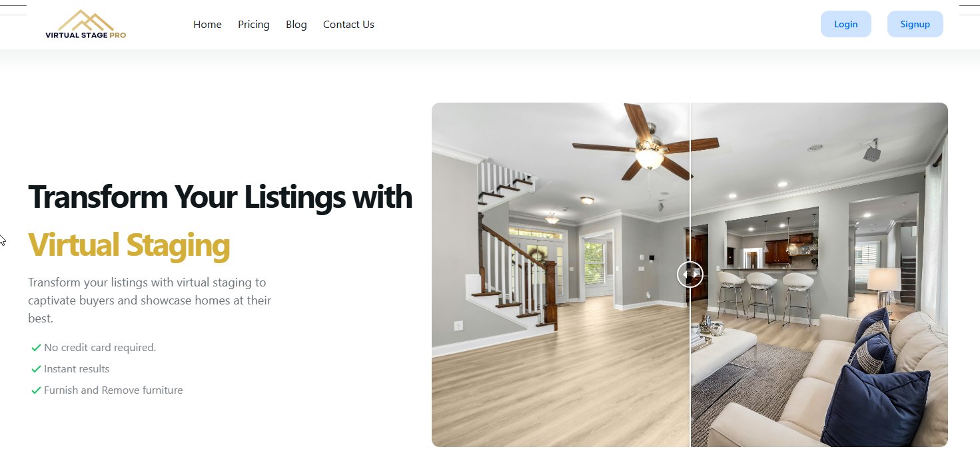The width and height of the screenshot is (980, 461).
Task: Grab the circular before/after comparison handle
Action: (x=690, y=274)
